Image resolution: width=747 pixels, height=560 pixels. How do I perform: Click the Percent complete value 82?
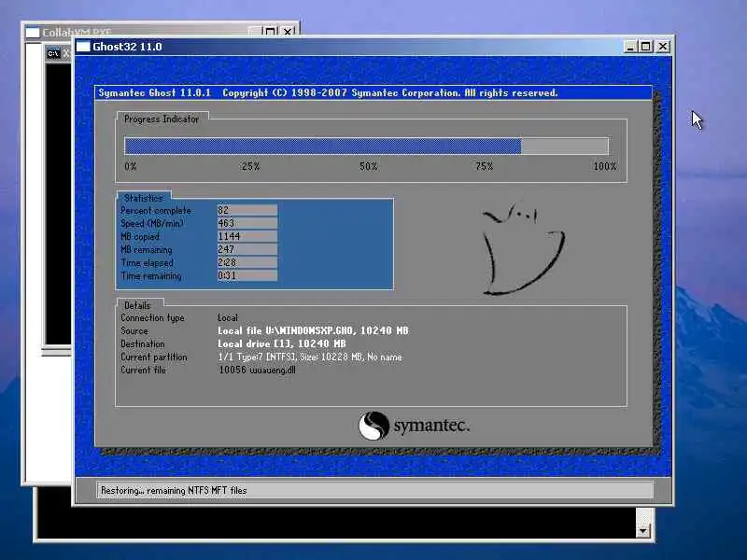pyautogui.click(x=247, y=211)
